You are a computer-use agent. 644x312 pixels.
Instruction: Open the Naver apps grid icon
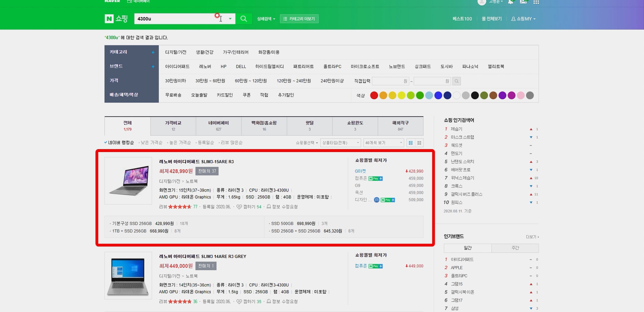pos(536,2)
